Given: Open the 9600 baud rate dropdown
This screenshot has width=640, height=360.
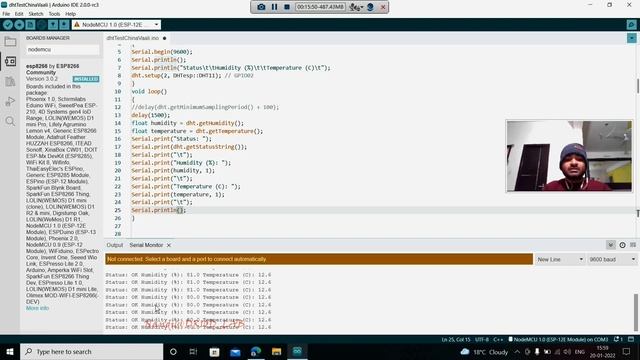Looking at the screenshot, I should tap(612, 259).
